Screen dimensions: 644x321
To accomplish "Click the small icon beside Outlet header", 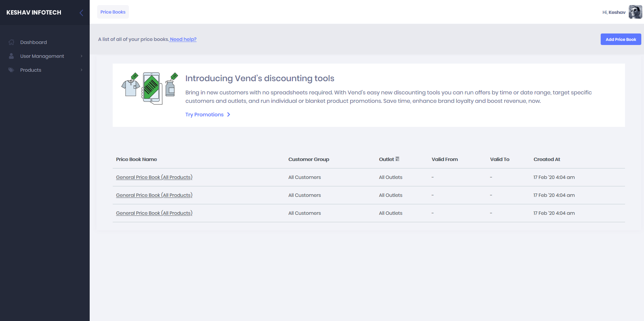I will (398, 159).
